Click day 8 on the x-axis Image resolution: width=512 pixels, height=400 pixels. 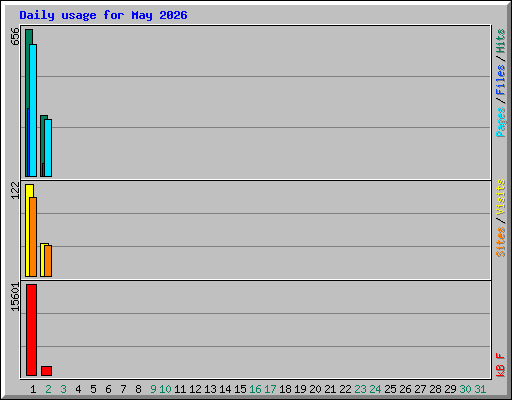tap(138, 389)
